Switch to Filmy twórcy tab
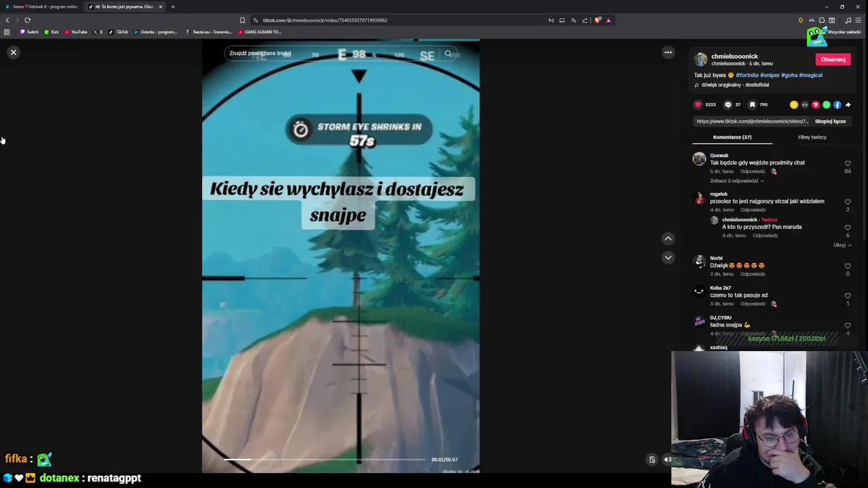This screenshot has height=488, width=868. point(812,137)
